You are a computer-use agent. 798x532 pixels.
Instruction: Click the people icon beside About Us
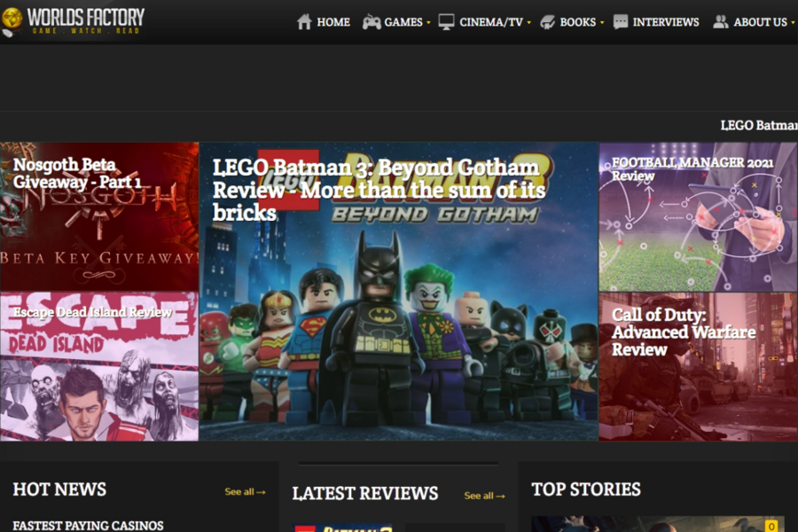coord(721,22)
